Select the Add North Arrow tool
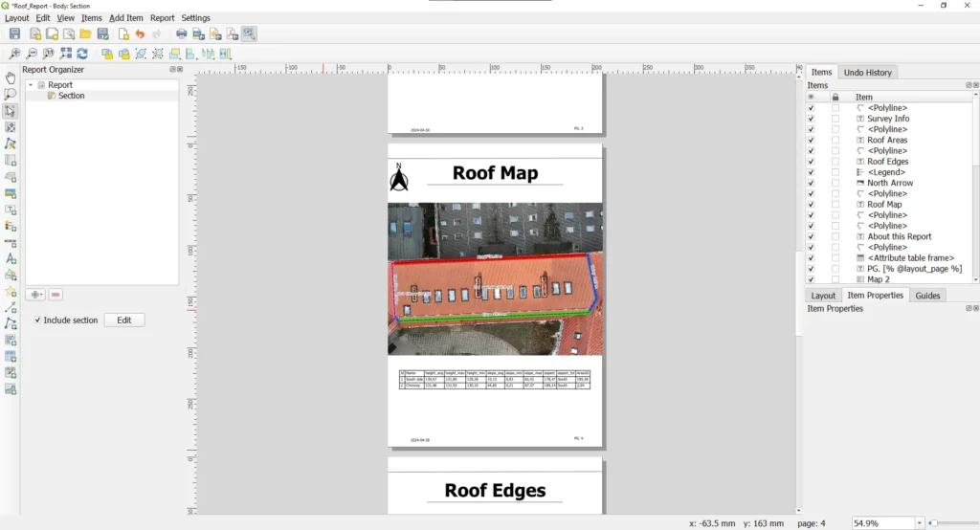980x530 pixels. [10, 258]
